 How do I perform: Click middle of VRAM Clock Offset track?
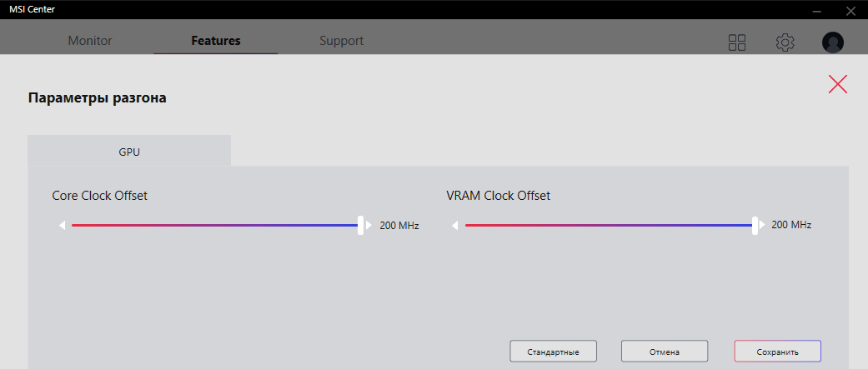click(x=608, y=226)
